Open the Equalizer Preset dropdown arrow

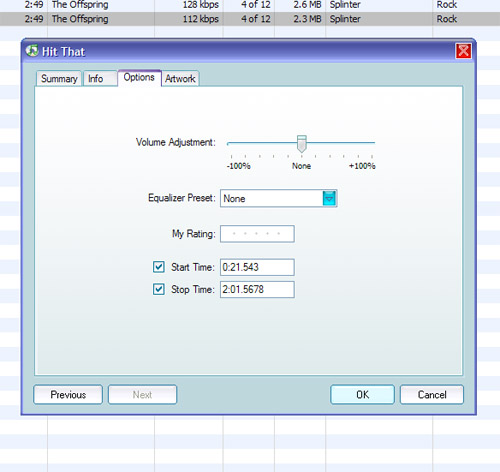[329, 198]
